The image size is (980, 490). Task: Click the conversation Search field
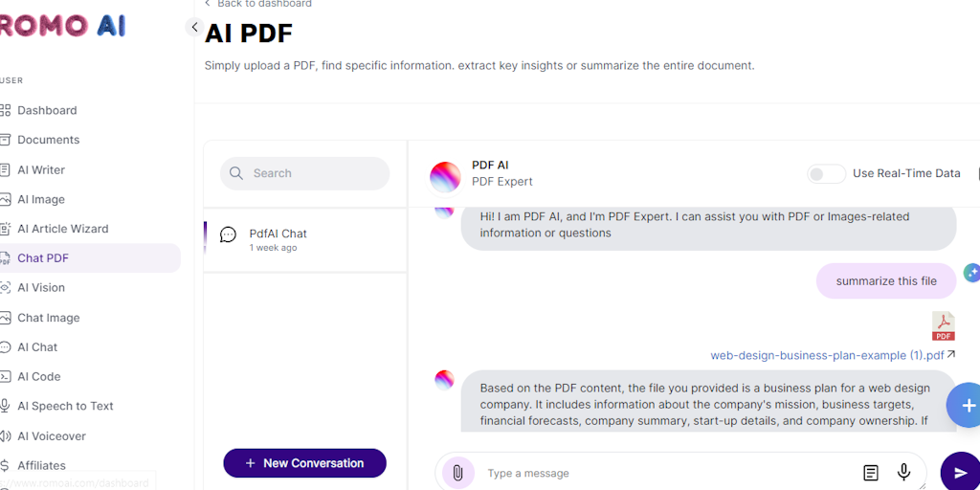[316, 173]
